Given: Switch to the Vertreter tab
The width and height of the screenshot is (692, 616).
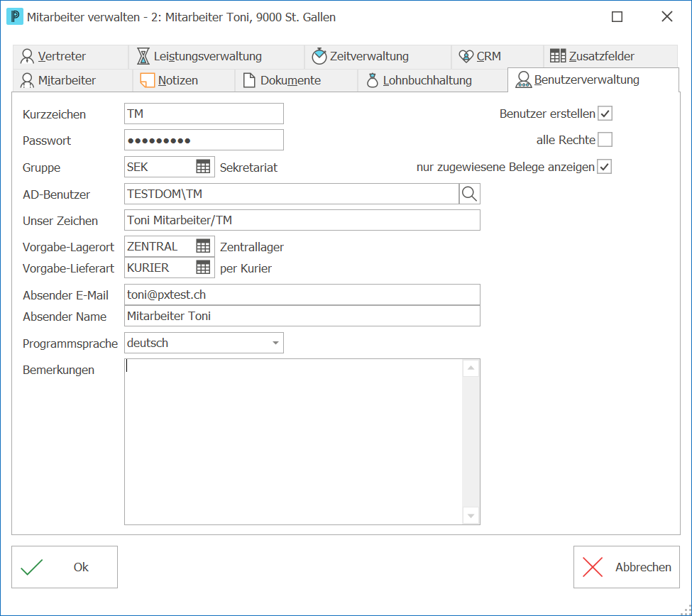Looking at the screenshot, I should coord(70,57).
